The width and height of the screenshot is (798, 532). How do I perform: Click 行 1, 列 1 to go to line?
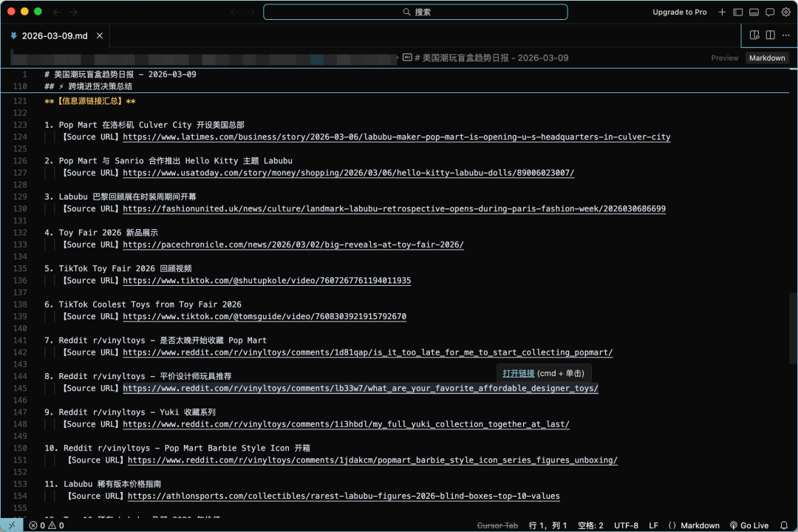[x=547, y=525]
